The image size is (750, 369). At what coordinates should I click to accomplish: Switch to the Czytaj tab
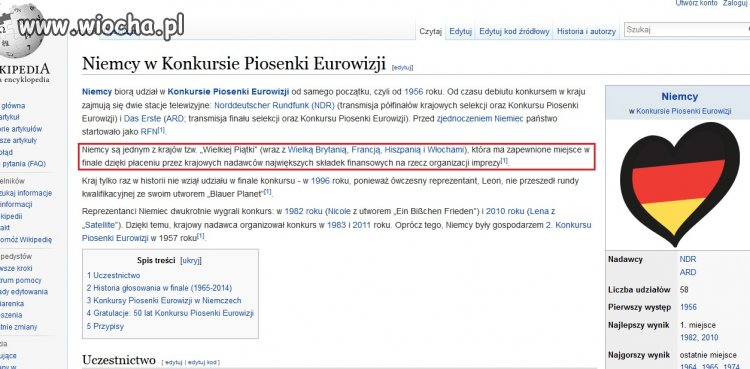click(x=430, y=32)
